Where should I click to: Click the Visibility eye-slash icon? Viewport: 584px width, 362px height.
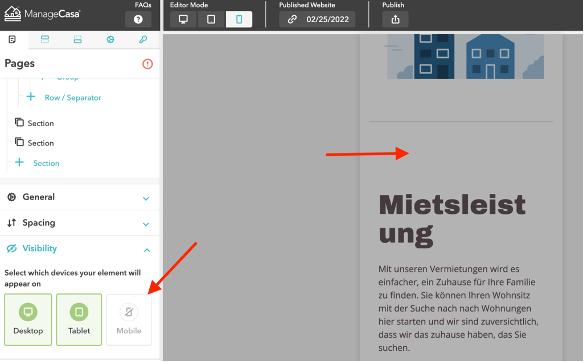(12, 248)
